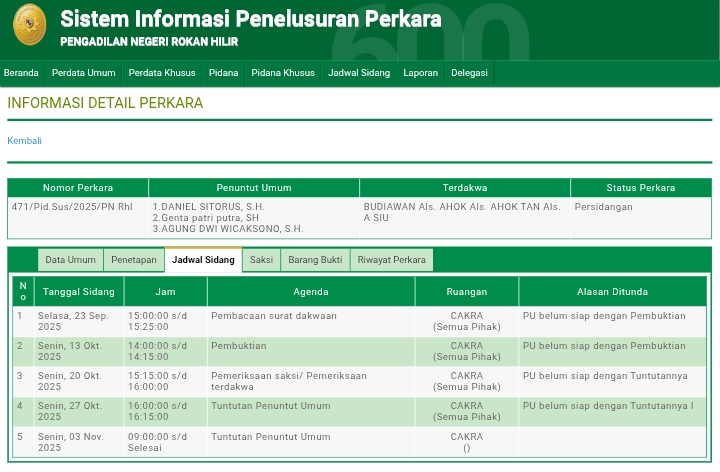Click the Tanggal Sidang column header

[x=78, y=292]
